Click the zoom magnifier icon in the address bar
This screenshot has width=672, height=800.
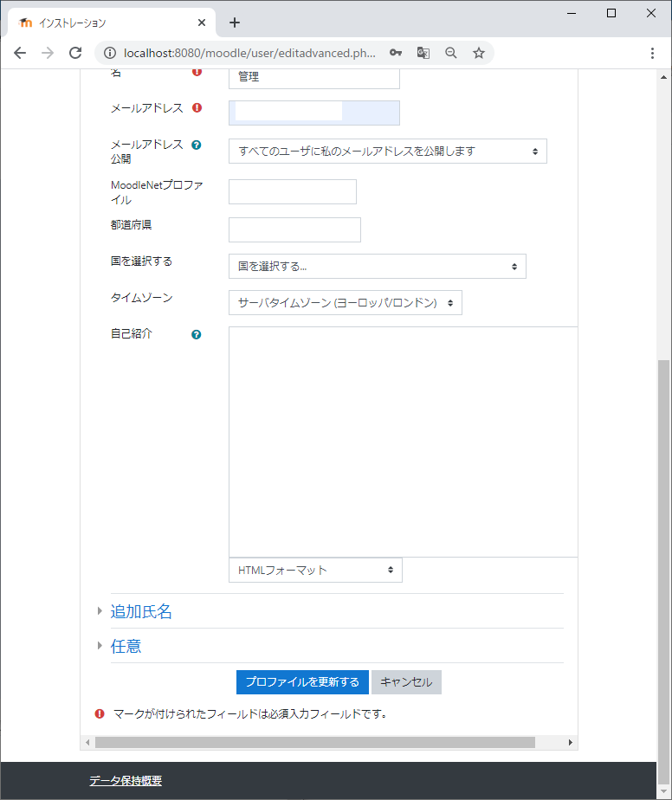tap(451, 53)
